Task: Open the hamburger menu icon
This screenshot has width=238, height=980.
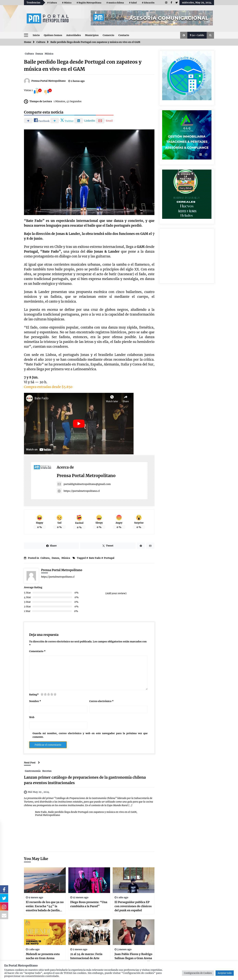Action: click(x=26, y=35)
